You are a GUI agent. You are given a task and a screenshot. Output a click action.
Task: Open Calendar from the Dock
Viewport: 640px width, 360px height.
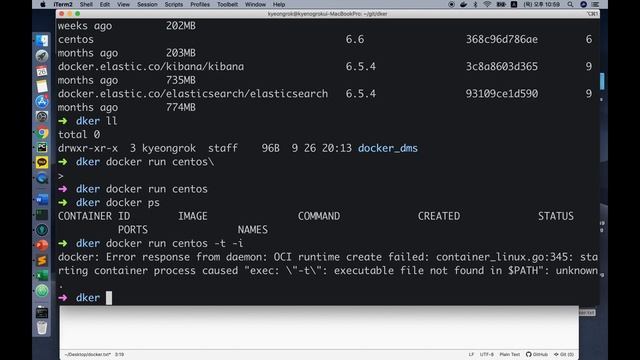coord(42,71)
